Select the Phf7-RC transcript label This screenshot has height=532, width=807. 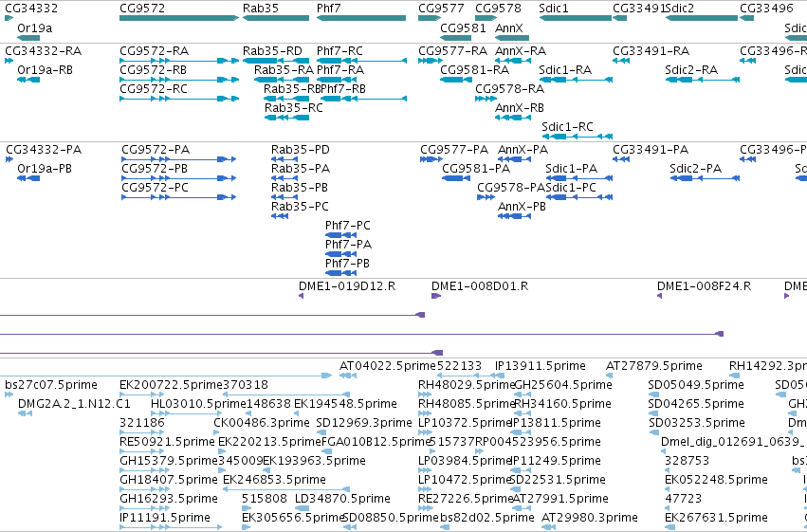339,51
